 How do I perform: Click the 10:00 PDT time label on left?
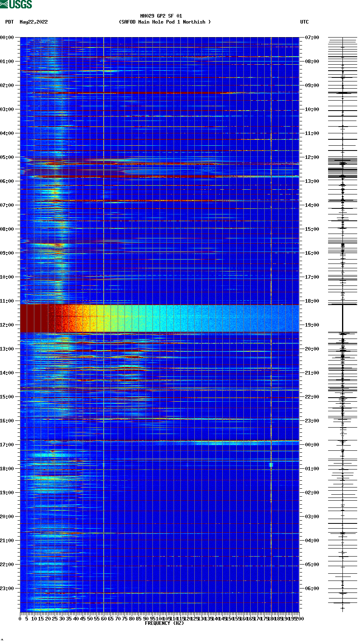click(x=7, y=277)
